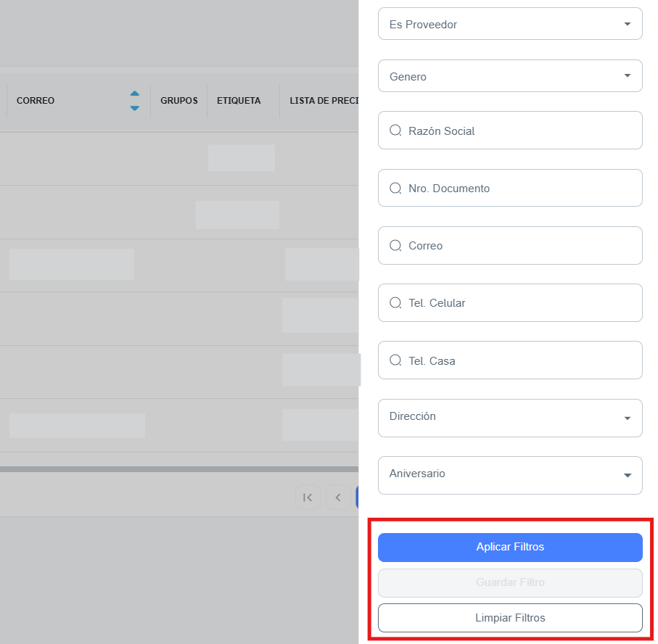Expand the Genero dropdown
658x644 pixels.
click(510, 76)
